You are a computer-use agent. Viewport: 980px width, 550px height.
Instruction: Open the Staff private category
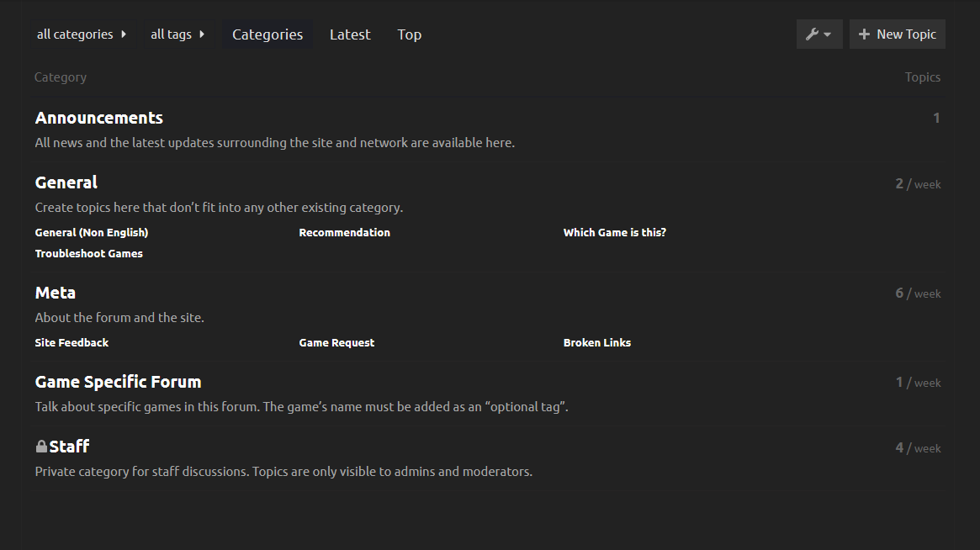(x=69, y=447)
